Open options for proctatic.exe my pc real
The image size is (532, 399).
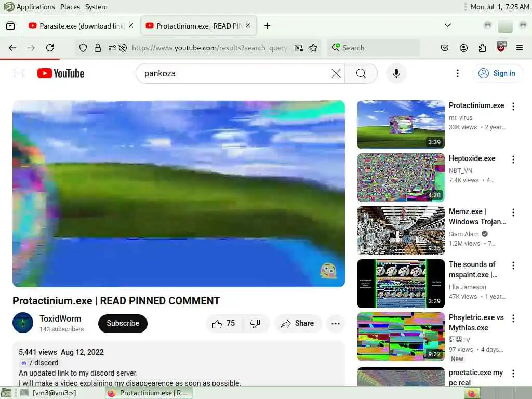(513, 374)
